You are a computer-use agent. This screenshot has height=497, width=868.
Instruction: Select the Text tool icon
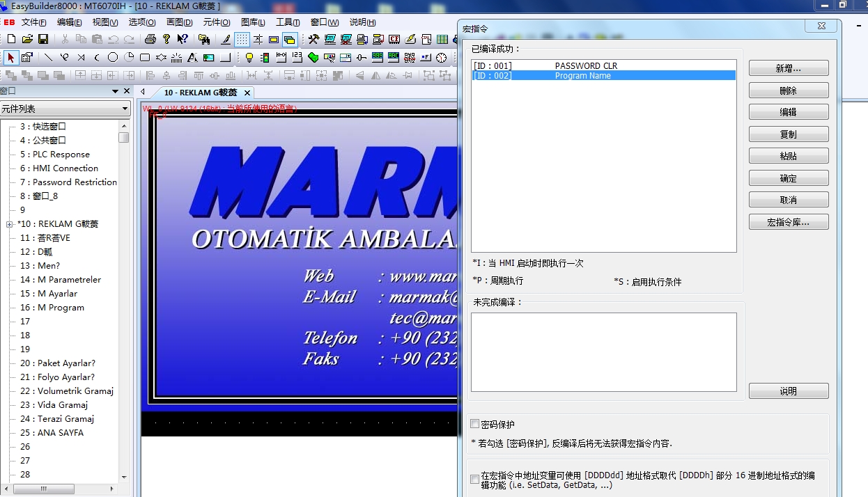[x=192, y=57]
